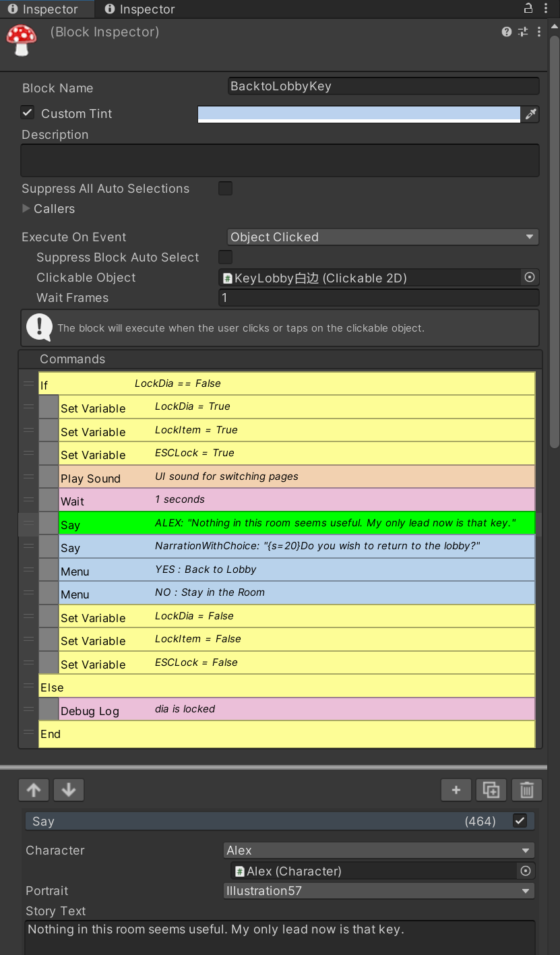Enable Suppress Block Auto Select
Screen dimensions: 560x955
226,257
